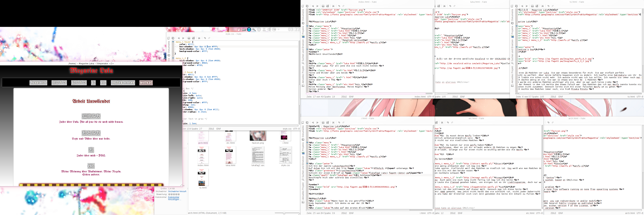Open Klipper scissors icon in system tray
This screenshot has width=644, height=215.
[264, 30]
